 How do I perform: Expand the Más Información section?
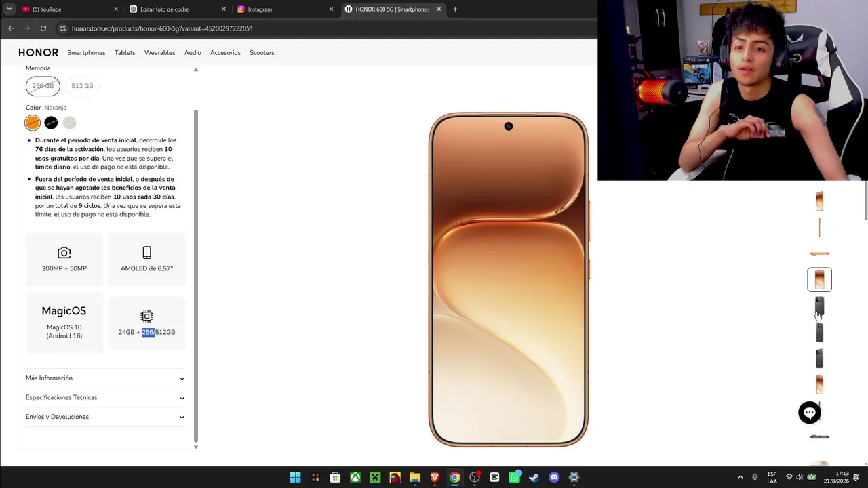coord(105,378)
